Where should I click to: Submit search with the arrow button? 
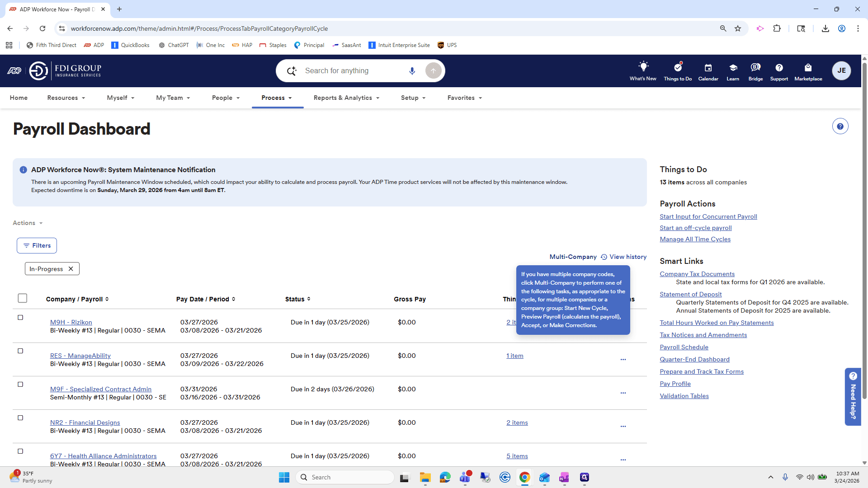[433, 71]
